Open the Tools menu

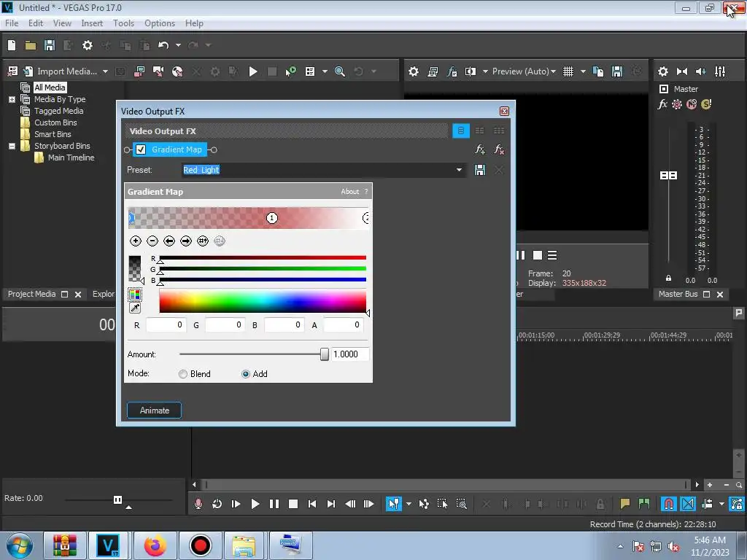pos(123,23)
